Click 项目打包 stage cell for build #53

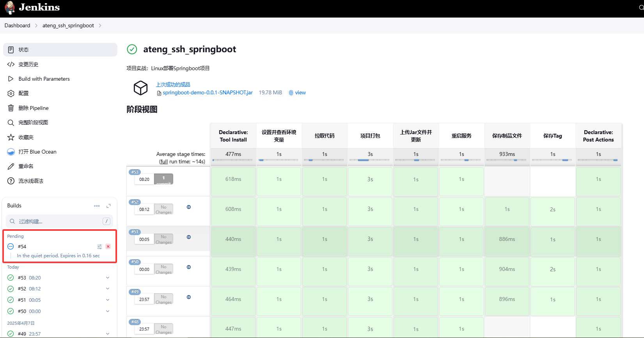(370, 179)
